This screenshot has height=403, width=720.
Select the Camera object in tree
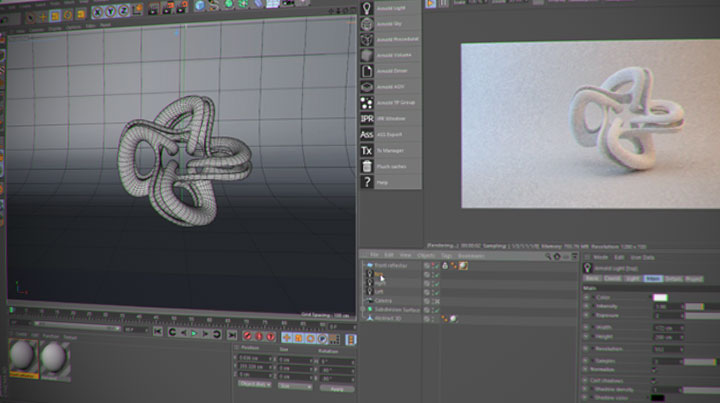point(383,301)
